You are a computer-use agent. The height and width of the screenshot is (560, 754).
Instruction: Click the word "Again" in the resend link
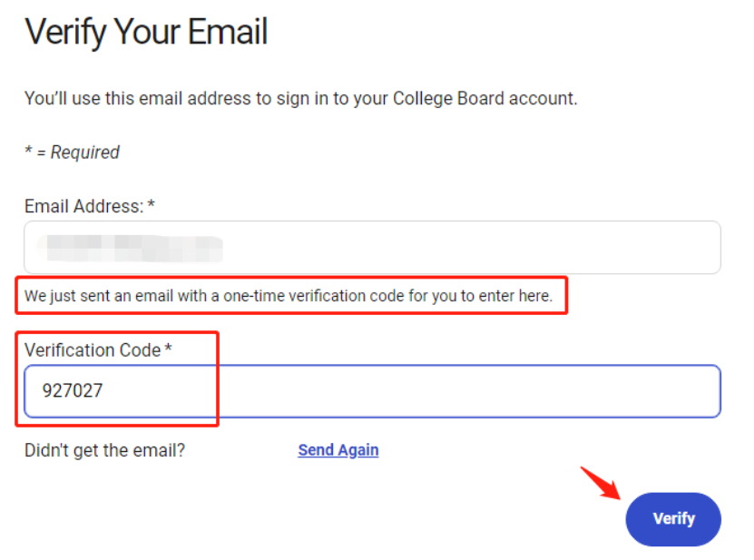click(x=358, y=450)
